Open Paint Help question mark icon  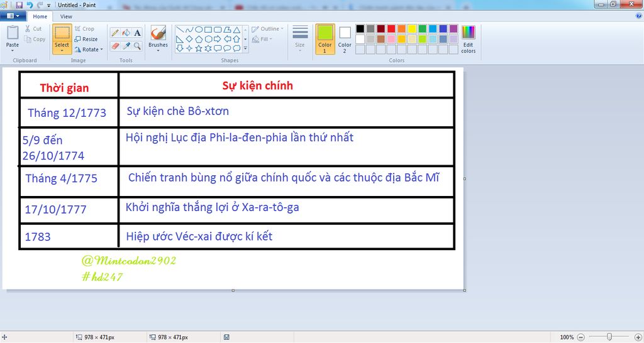tap(639, 16)
